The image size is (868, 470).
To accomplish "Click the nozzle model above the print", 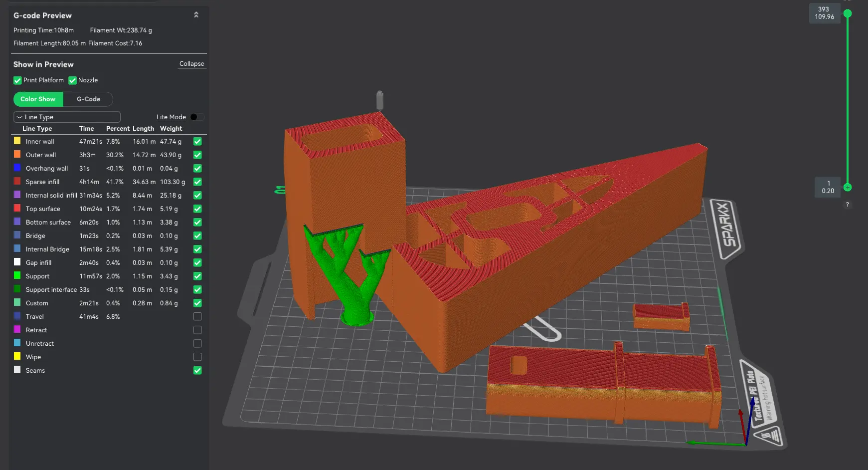I will click(379, 100).
